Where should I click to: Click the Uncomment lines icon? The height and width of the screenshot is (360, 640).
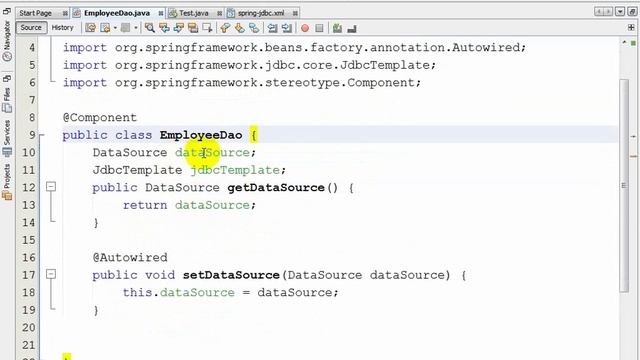point(352,28)
